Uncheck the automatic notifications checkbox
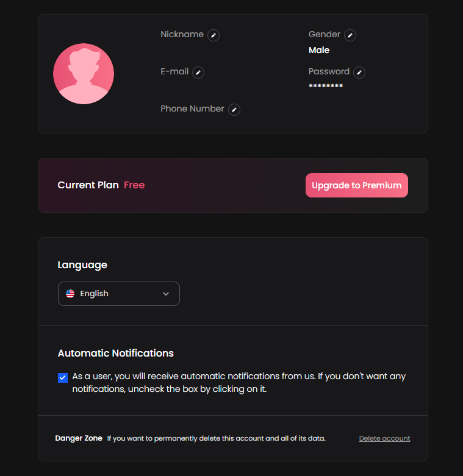Screen dimensions: 463x476 [63, 378]
